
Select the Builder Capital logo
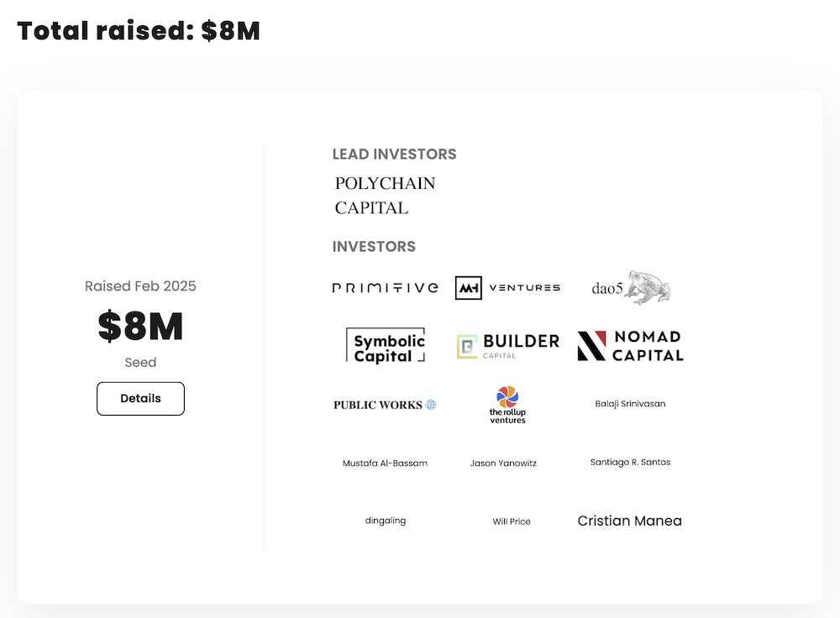[x=507, y=345]
